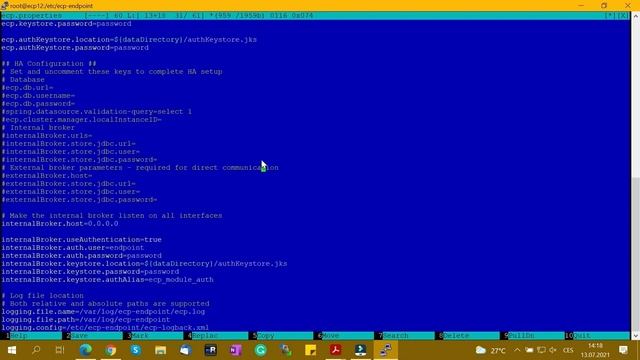
Task: Click the line logging.config=/etc/ecp-endpoint/ecp-logback.xml
Action: 105,327
